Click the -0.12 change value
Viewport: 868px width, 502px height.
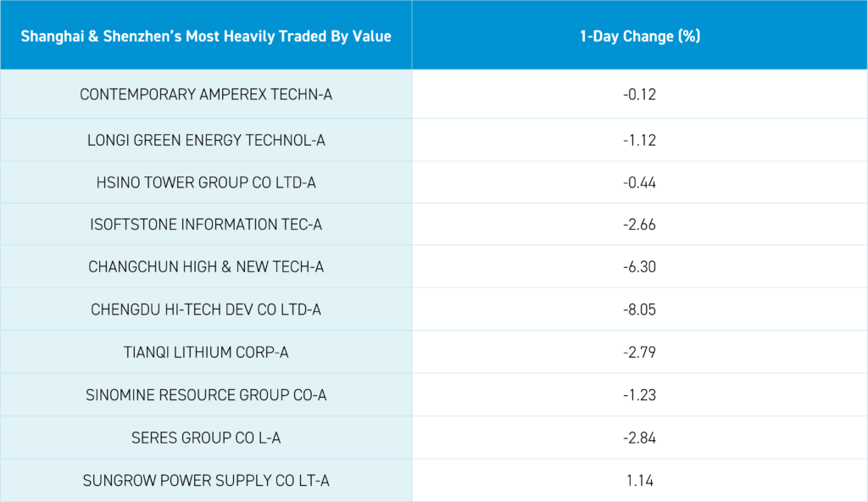pos(639,94)
